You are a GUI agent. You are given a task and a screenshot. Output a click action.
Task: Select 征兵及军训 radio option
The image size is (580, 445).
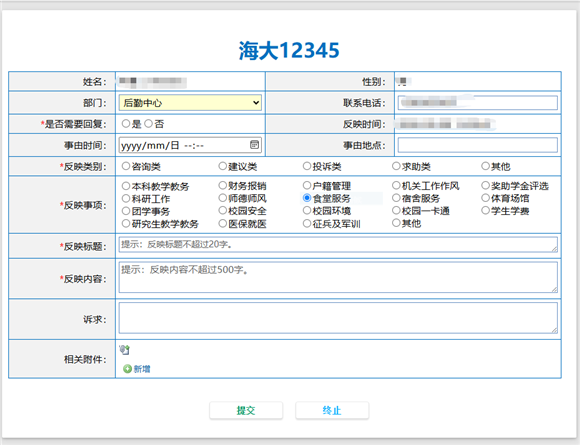click(307, 223)
